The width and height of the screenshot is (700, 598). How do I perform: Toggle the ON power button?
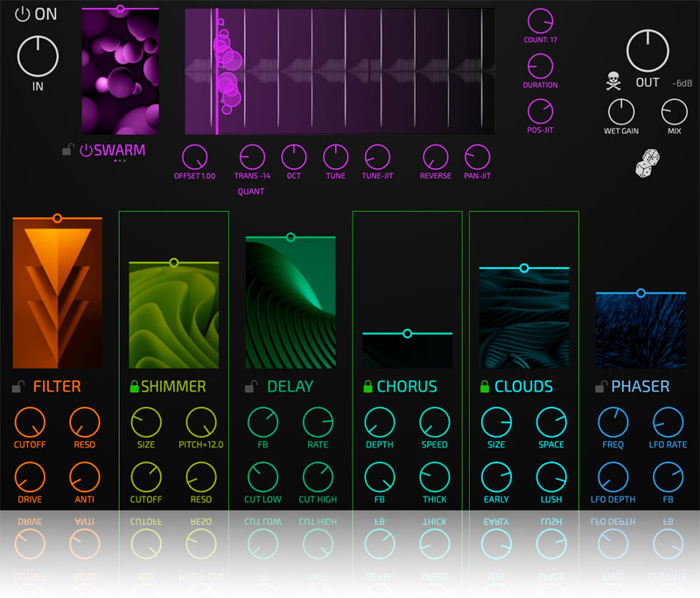click(23, 14)
